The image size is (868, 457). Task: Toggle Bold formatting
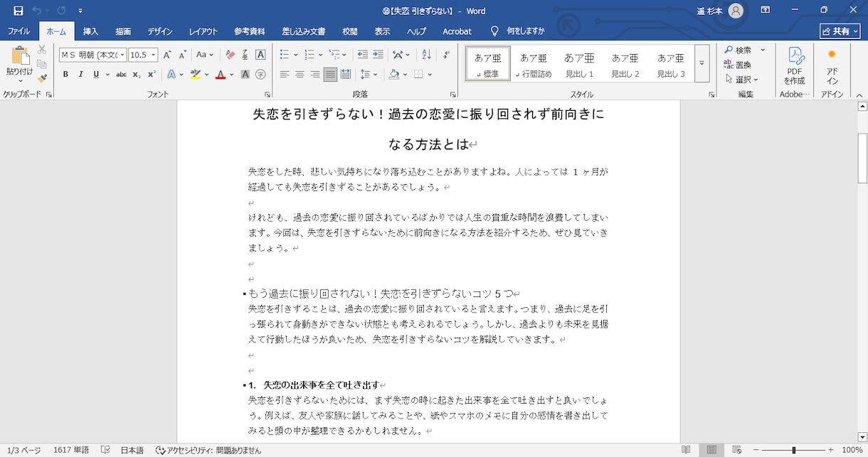click(65, 74)
